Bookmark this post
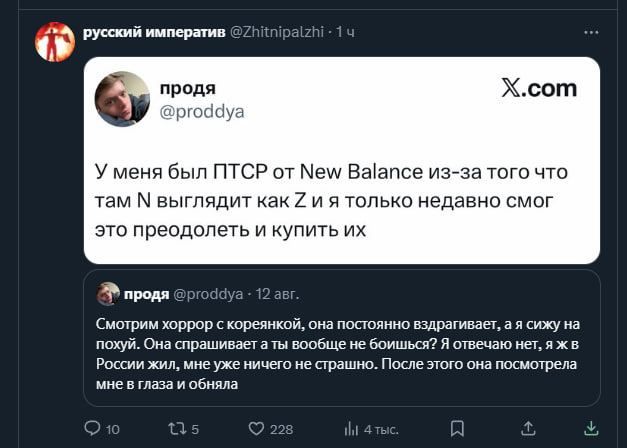This screenshot has width=627, height=448. (457, 428)
